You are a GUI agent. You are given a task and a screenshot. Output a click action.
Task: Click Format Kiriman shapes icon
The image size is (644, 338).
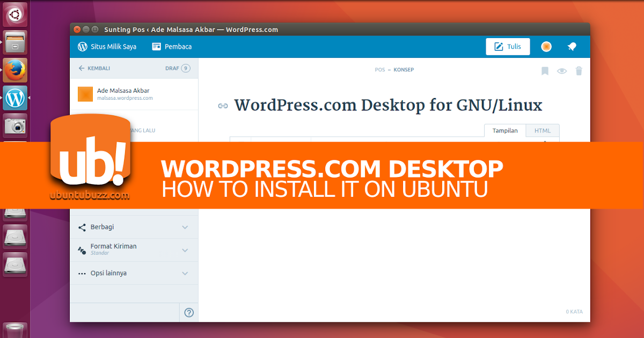point(82,250)
